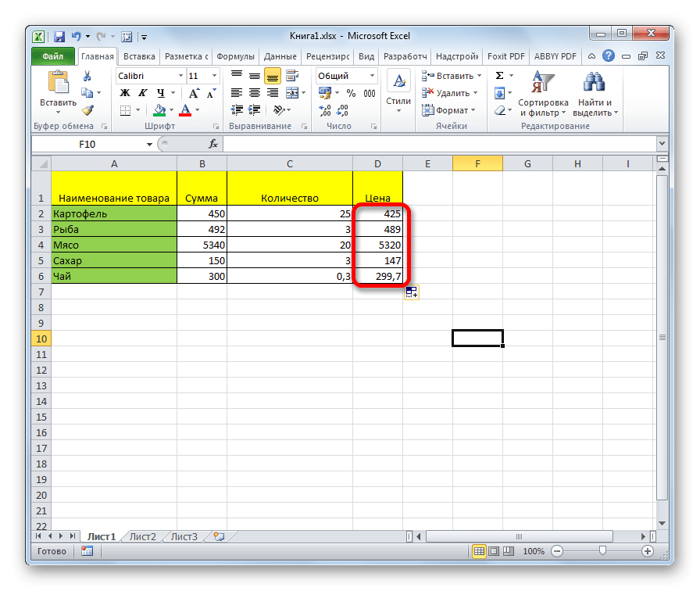Switch to sheet Лист2
The width and height of the screenshot is (700, 591).
point(143,536)
